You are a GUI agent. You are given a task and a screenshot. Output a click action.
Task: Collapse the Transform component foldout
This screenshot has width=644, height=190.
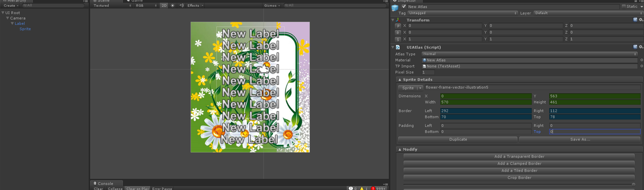(393, 20)
